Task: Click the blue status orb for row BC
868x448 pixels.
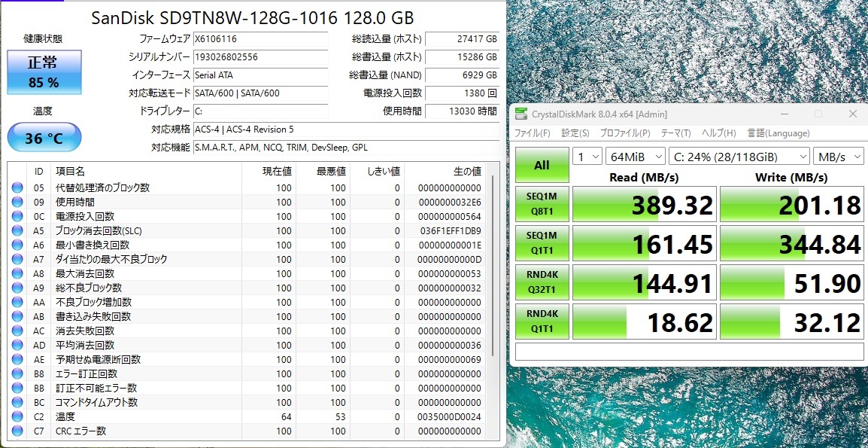Action: [x=17, y=403]
